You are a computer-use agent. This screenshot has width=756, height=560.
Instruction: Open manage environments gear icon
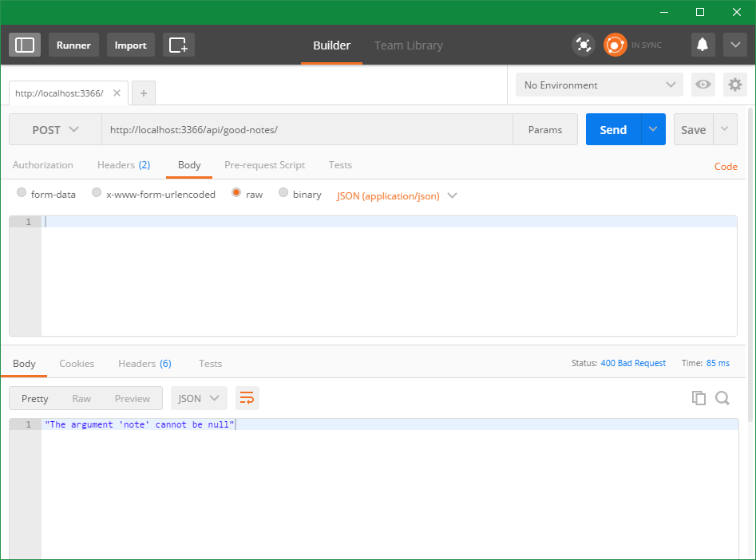(734, 85)
